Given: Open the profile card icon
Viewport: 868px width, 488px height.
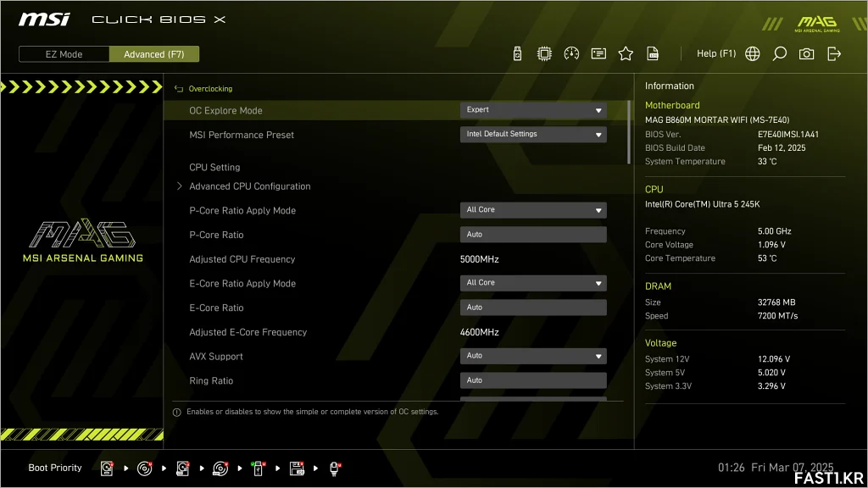Looking at the screenshot, I should [598, 53].
